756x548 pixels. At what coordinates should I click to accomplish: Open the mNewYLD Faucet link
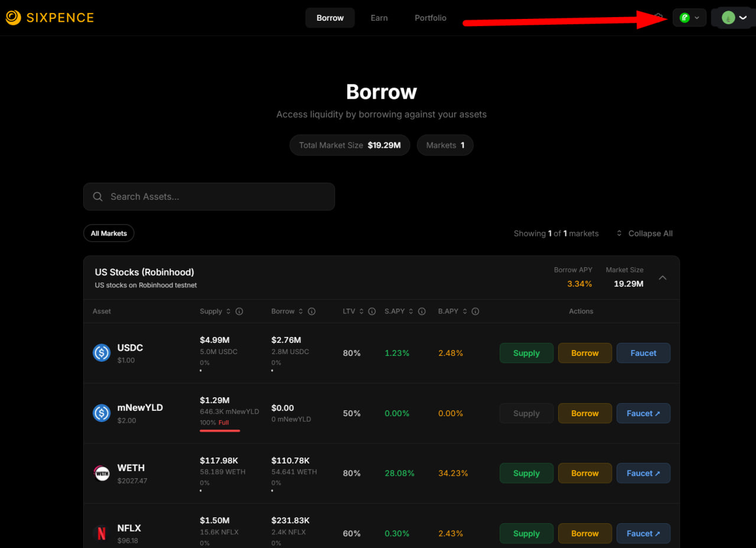(x=643, y=413)
